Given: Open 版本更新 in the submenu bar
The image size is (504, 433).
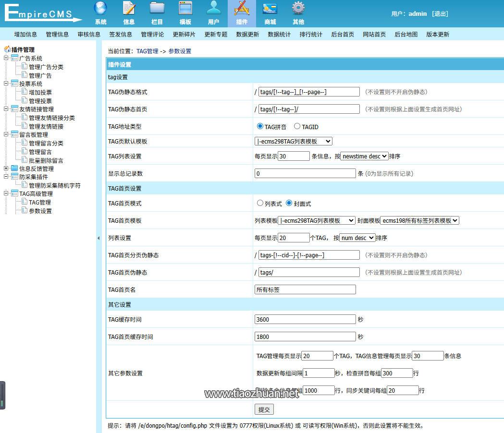Looking at the screenshot, I should coord(438,35).
